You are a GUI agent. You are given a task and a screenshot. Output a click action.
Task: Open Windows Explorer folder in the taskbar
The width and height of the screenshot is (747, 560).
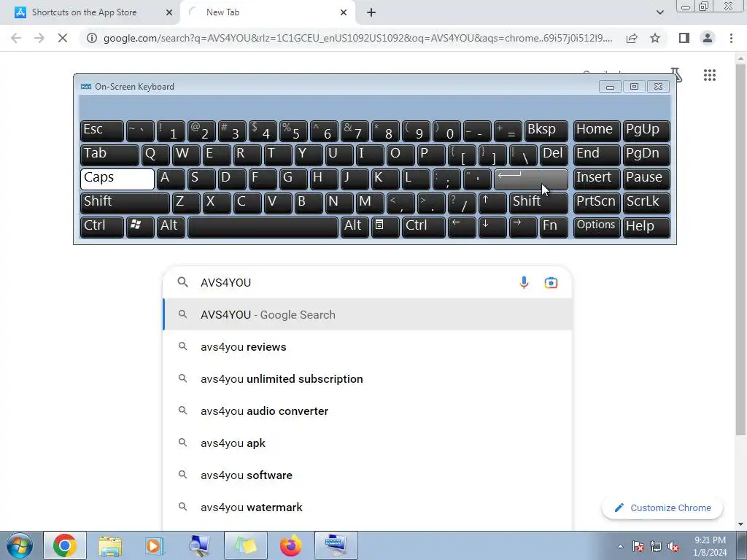coord(110,545)
